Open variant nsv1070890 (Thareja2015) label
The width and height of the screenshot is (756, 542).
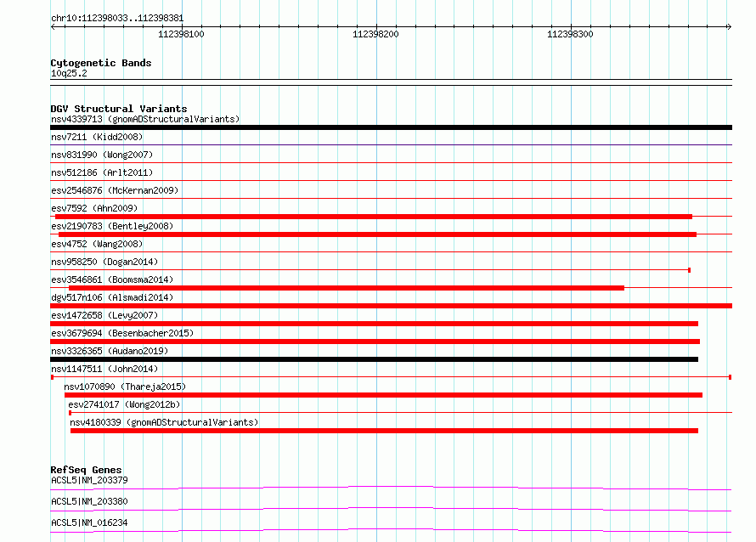(125, 387)
